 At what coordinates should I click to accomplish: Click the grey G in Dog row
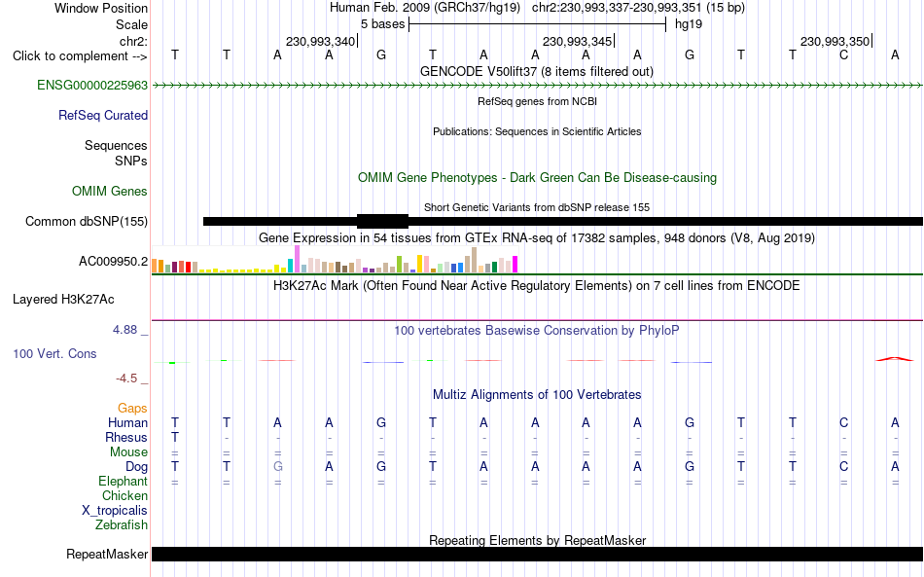[x=277, y=467]
